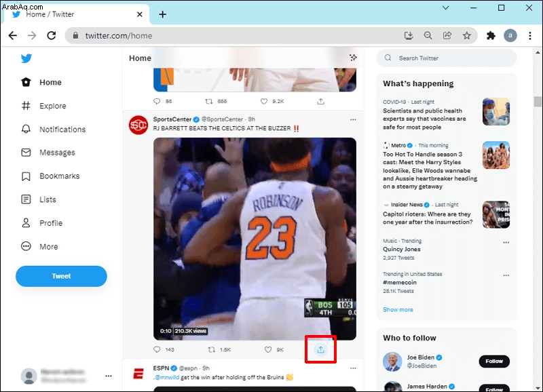This screenshot has width=543, height=392.
Task: Open the @mnwild mention link
Action: pos(166,377)
